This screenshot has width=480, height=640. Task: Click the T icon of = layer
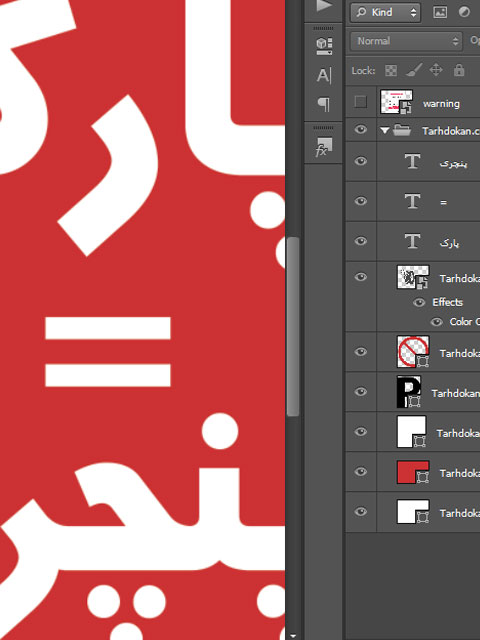coord(412,202)
